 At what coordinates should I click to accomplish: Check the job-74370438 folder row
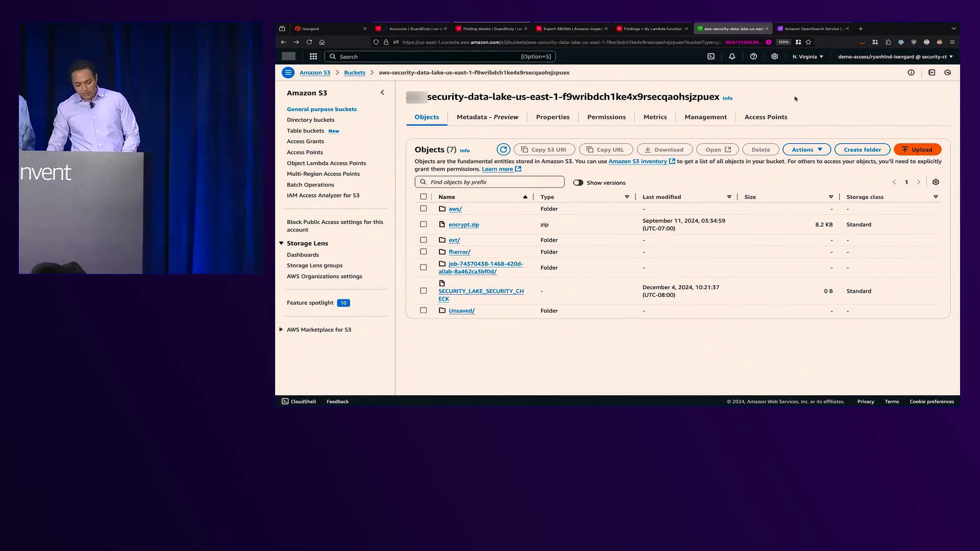(x=423, y=267)
